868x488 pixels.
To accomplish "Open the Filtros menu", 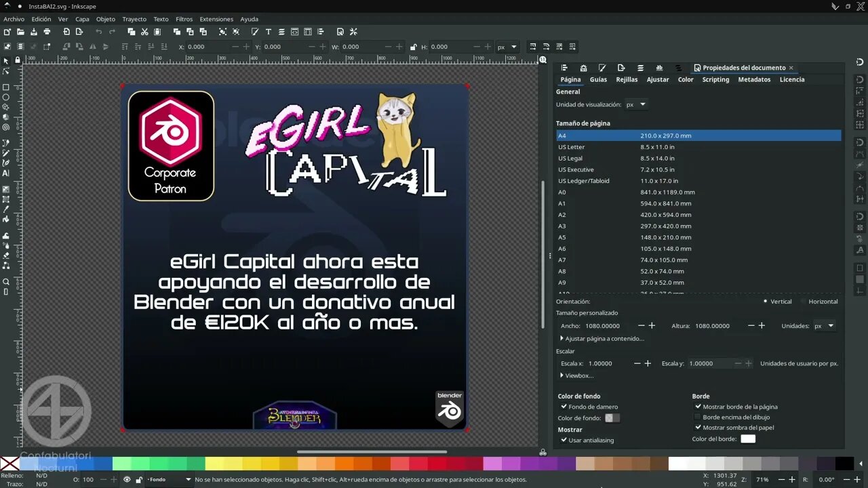I will click(184, 19).
